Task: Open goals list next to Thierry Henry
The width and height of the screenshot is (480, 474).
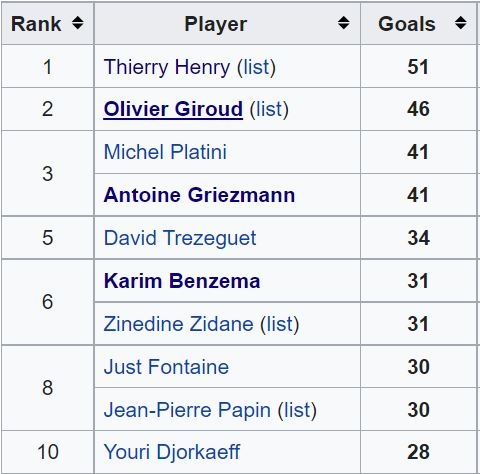Action: click(x=256, y=67)
